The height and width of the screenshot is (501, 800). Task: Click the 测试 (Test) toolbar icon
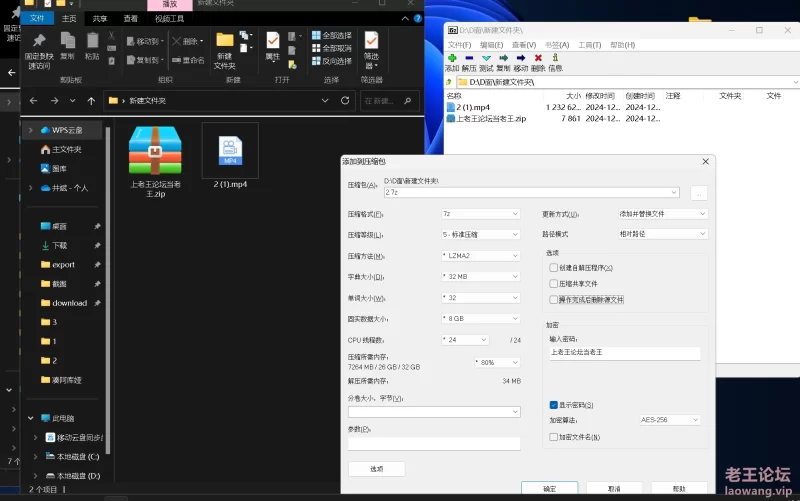click(x=486, y=58)
